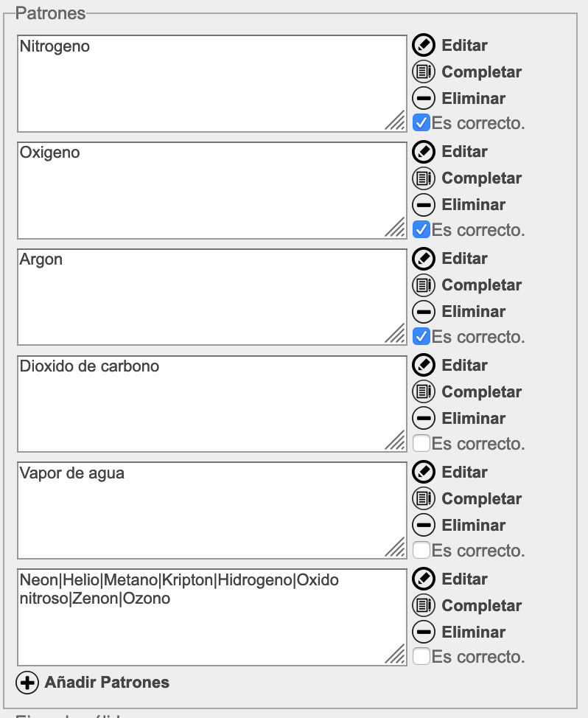The image size is (588, 718).
Task: Enable 'Es correcto' for Vapor de agua
Action: 421,551
